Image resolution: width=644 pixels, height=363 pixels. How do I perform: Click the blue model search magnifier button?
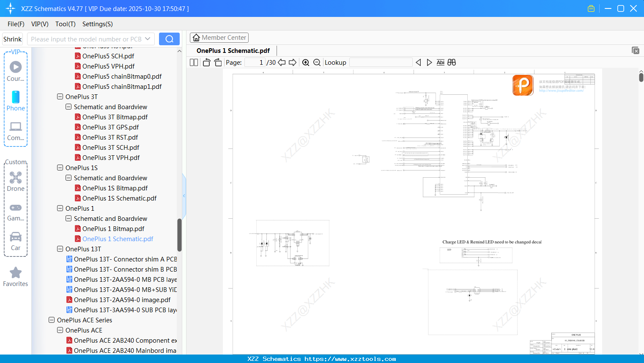pos(169,38)
